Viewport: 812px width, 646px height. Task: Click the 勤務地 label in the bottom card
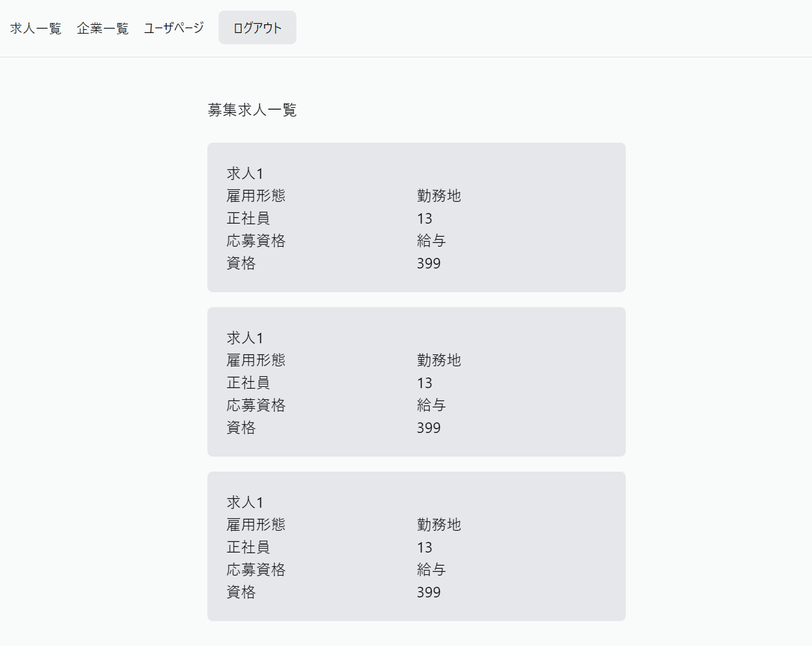tap(438, 525)
